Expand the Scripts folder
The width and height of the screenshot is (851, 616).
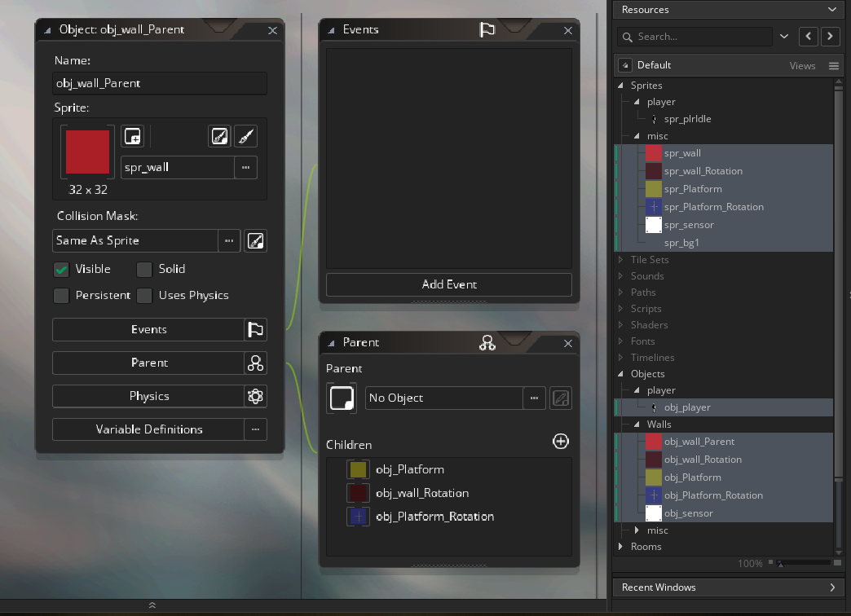point(621,308)
